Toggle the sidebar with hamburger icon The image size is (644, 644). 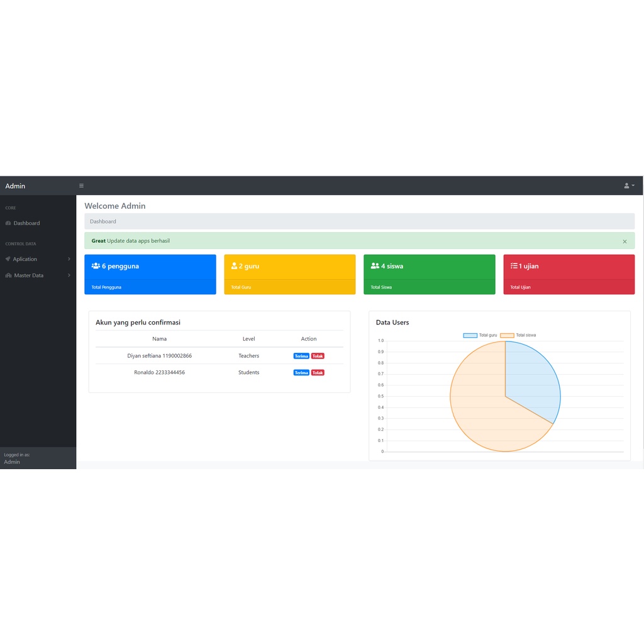point(81,186)
